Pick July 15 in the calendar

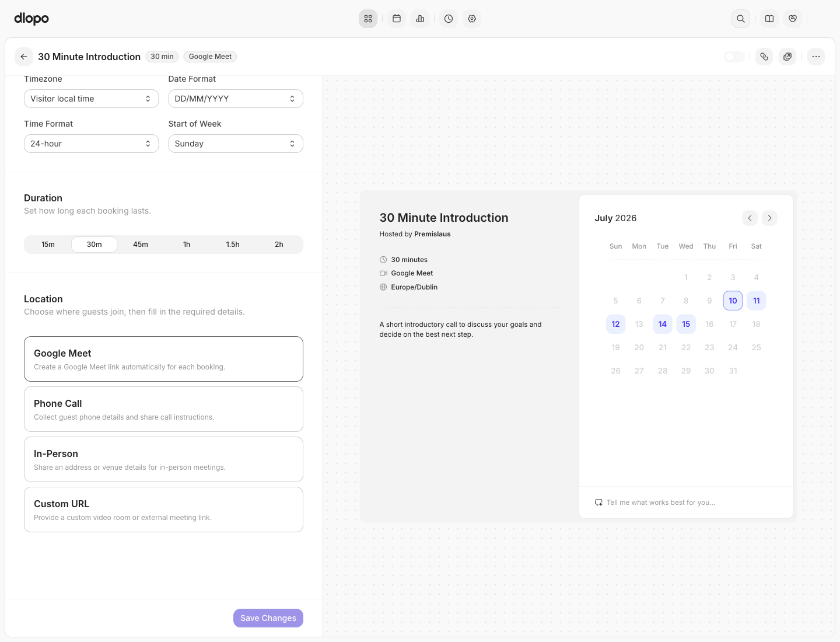[686, 324]
